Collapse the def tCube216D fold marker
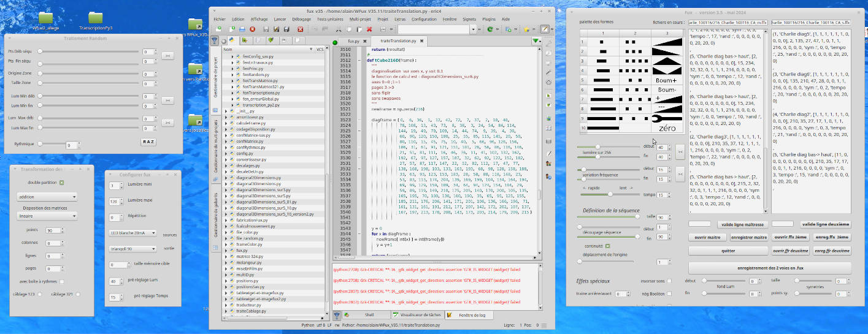The image size is (868, 334). pyautogui.click(x=358, y=61)
